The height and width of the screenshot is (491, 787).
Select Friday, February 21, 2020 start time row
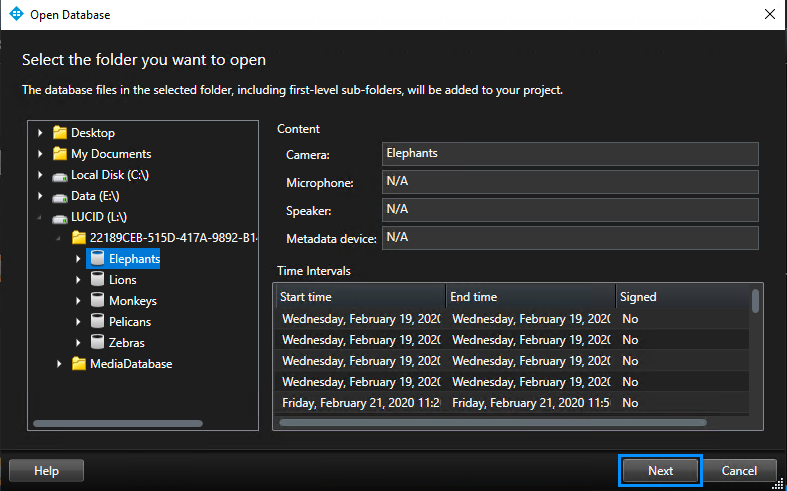(360, 403)
